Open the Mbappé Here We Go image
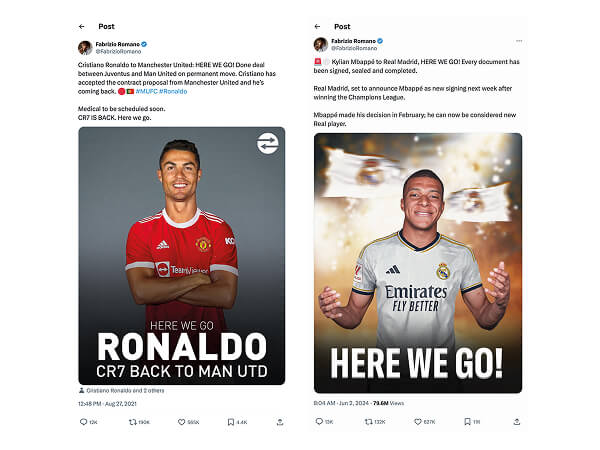This screenshot has height=450, width=600. 418,263
